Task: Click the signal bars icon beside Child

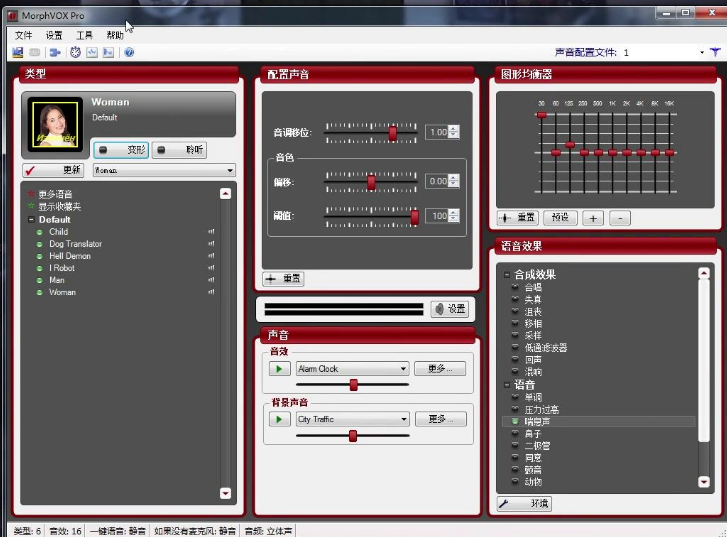Action: 211,231
